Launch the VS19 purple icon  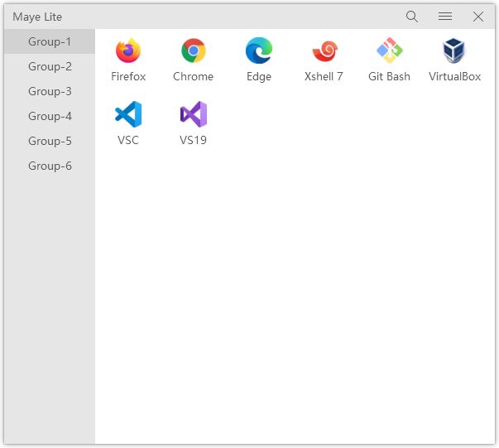point(193,114)
